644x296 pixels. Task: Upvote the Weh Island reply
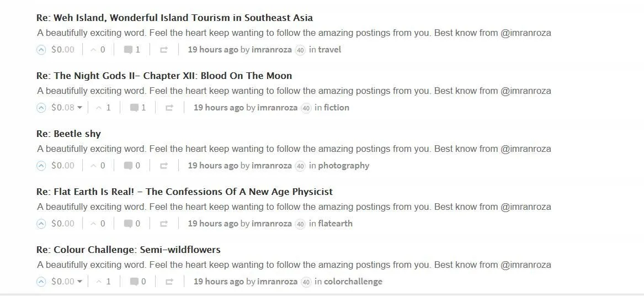point(41,50)
